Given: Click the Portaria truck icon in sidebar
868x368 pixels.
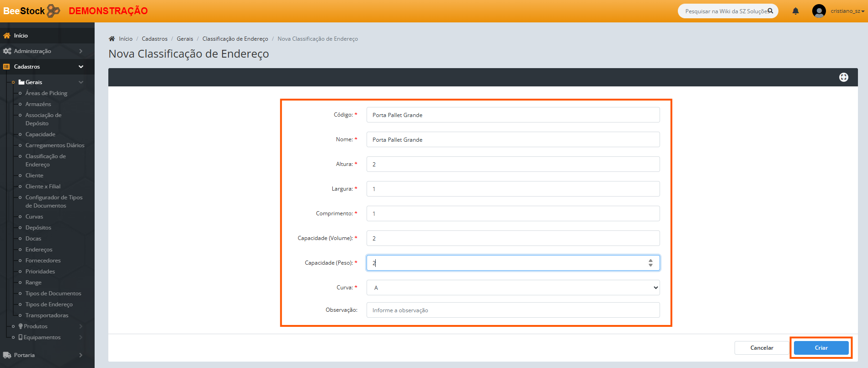Looking at the screenshot, I should [x=7, y=355].
